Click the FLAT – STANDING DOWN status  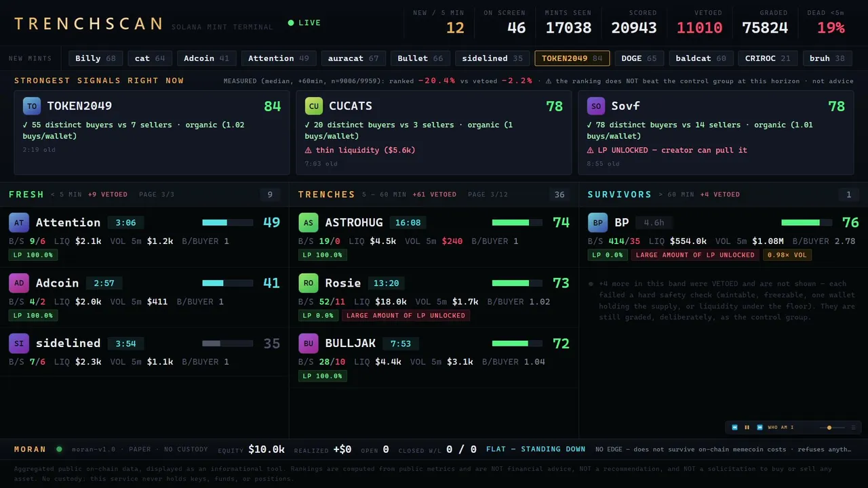pos(536,449)
